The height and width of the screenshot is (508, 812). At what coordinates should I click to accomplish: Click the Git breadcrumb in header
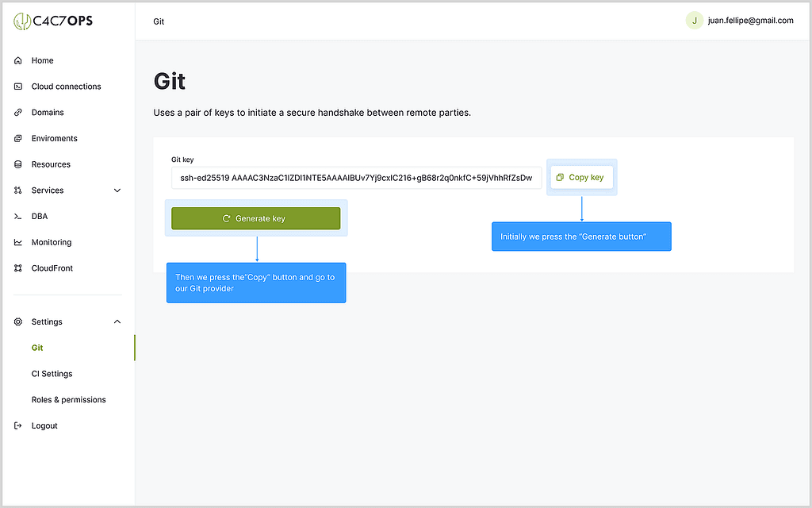[159, 21]
